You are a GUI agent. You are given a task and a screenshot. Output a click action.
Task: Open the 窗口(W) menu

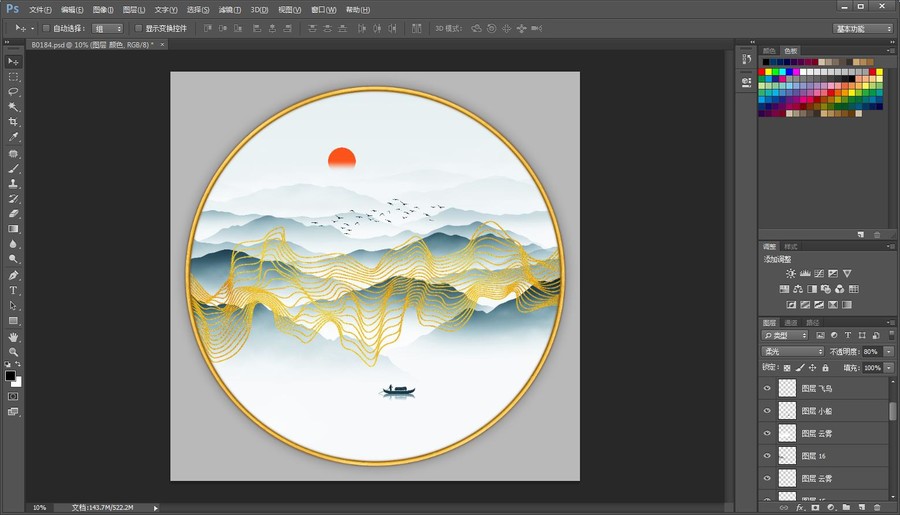tap(323, 10)
